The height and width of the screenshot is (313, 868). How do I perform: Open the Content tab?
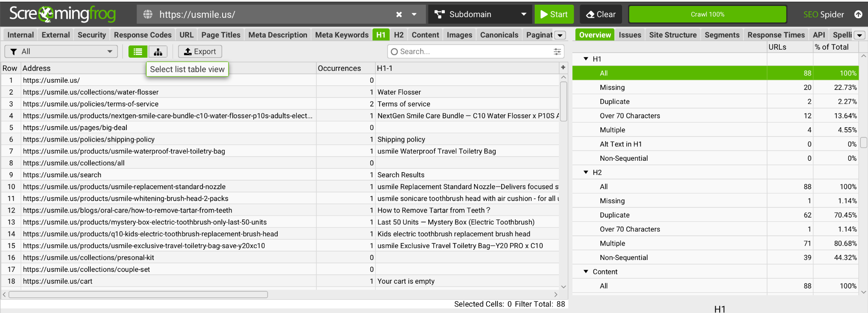click(425, 35)
